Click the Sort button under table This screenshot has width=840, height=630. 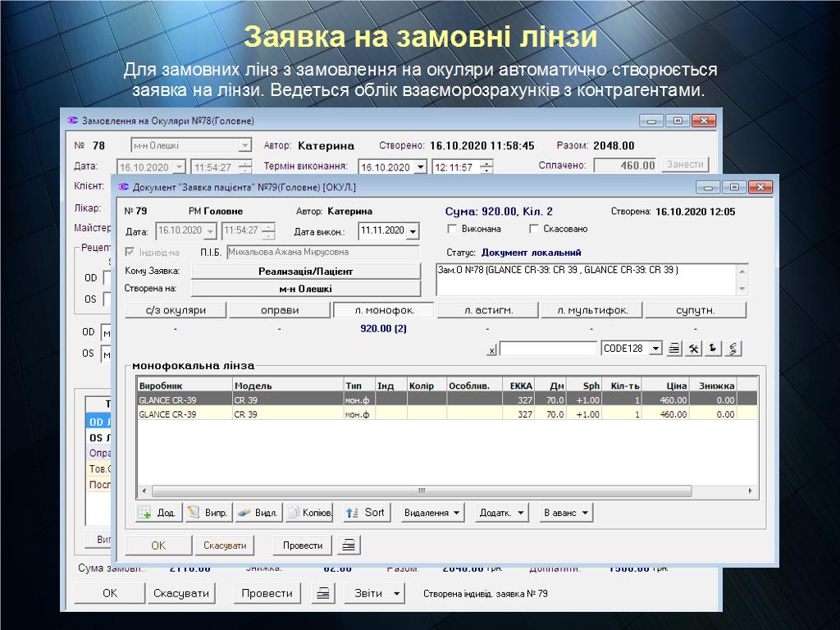tap(365, 513)
